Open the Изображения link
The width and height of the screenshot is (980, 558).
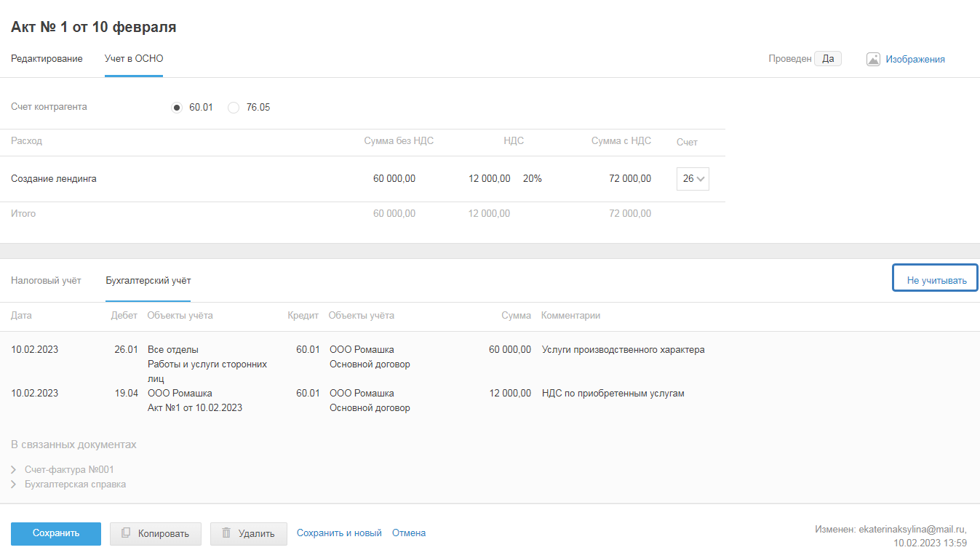pos(915,60)
